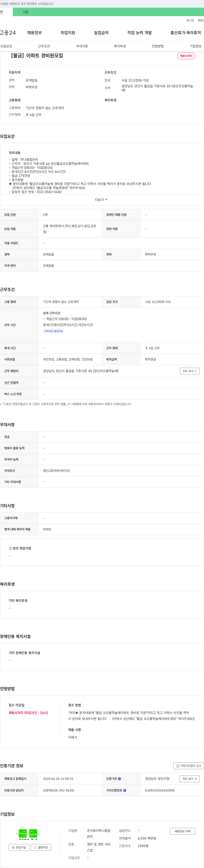The image size is (204, 868).
Task: Click the info icon next to 인증기관
Action: pos(119,779)
